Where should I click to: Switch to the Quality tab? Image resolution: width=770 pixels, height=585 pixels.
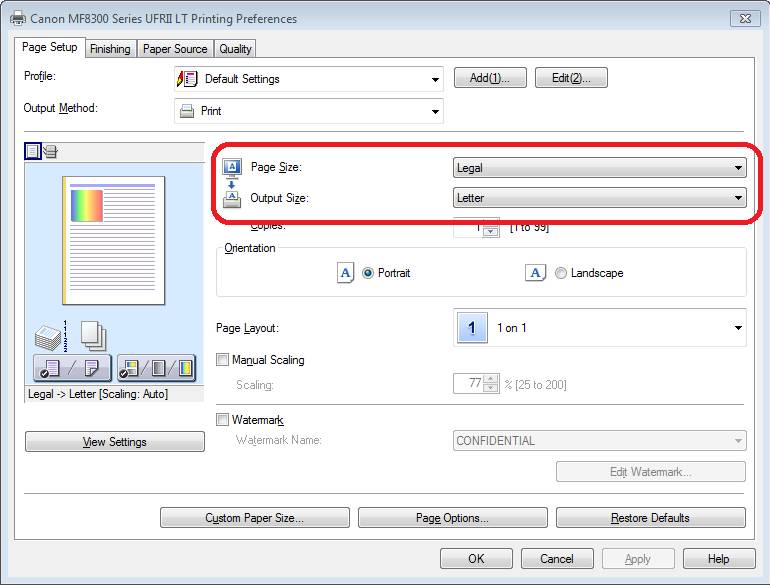pos(235,49)
